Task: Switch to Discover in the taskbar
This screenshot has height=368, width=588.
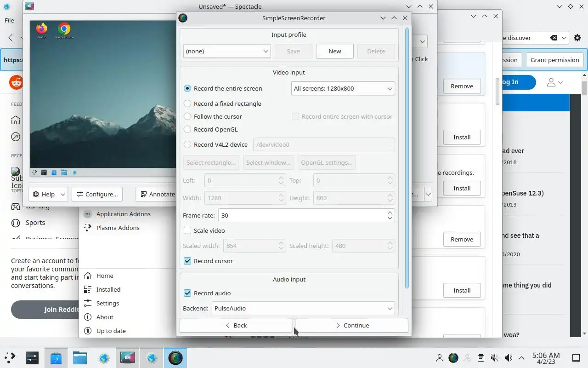Action: (x=56, y=357)
